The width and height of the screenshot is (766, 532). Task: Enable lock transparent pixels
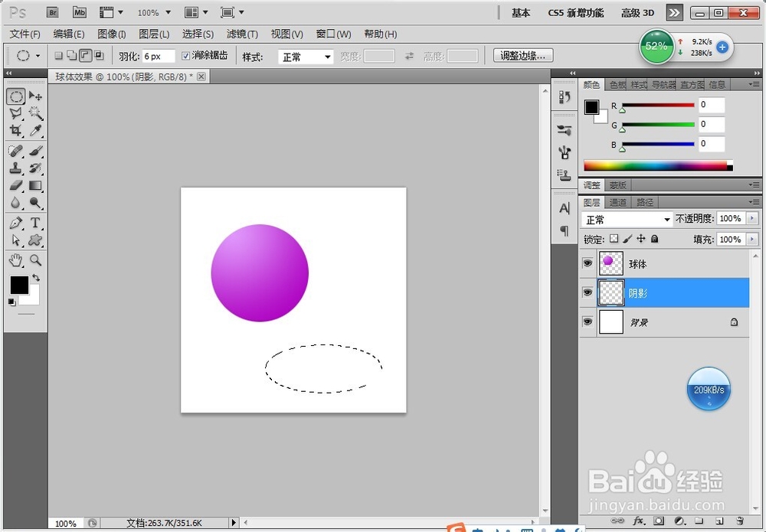point(614,239)
